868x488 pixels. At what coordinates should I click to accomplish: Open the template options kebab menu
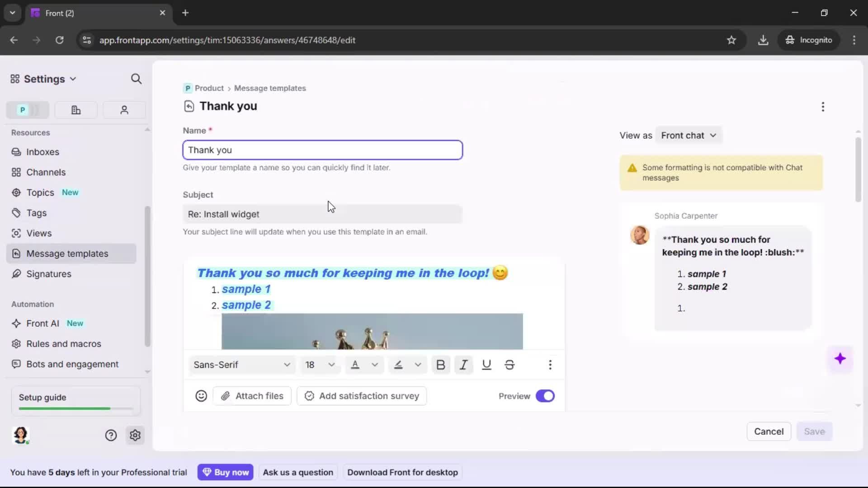[x=822, y=107]
